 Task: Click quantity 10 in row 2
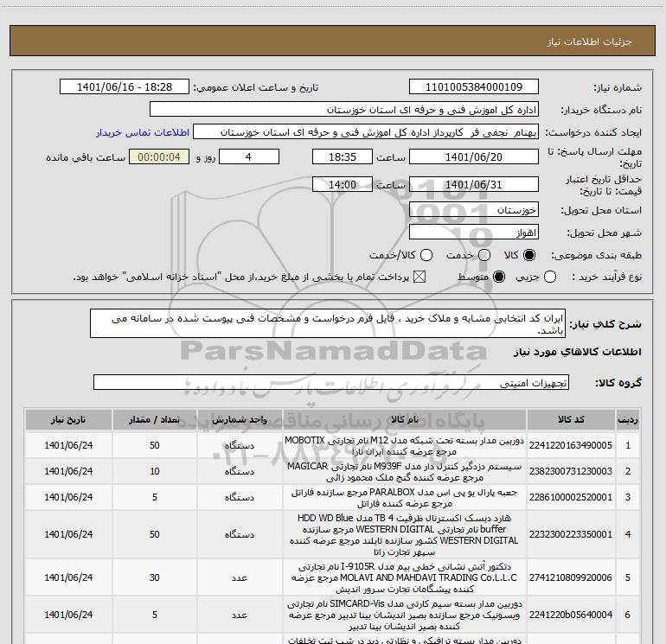coord(155,471)
